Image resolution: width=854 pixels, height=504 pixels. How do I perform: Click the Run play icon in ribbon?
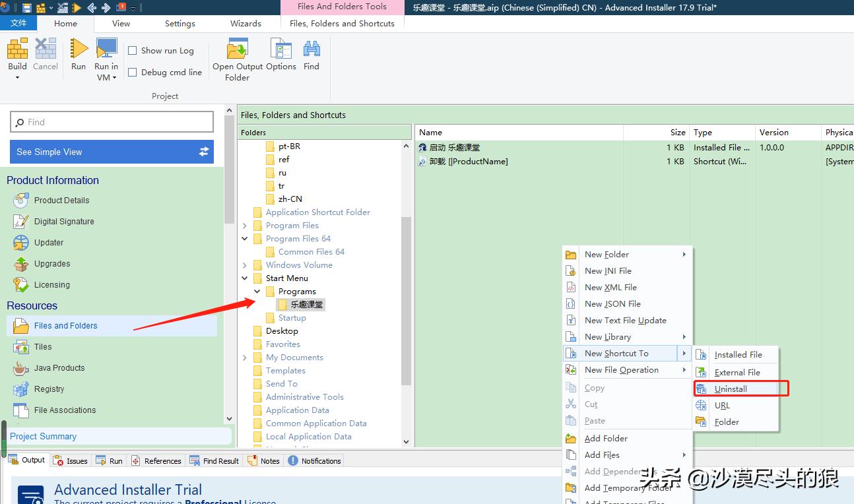[79, 49]
